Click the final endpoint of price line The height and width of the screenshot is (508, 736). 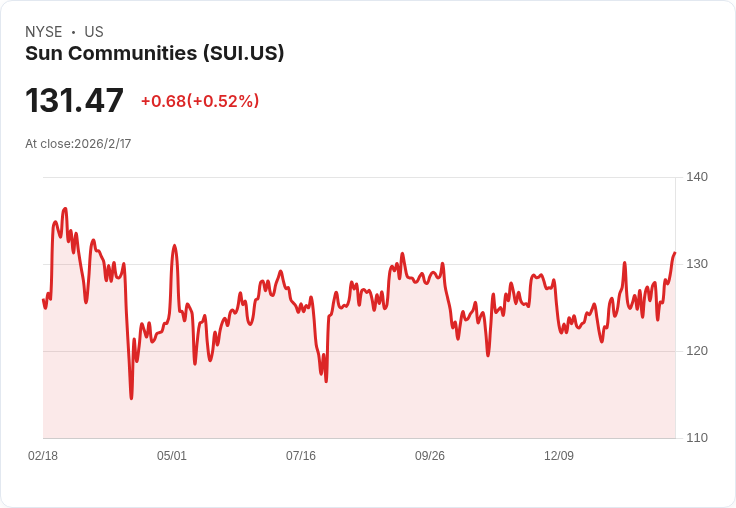tap(675, 253)
